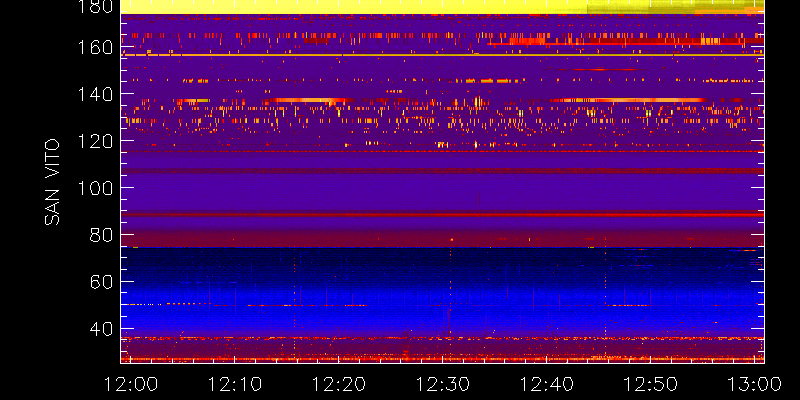Image resolution: width=800 pixels, height=400 pixels.
Task: Click the 120 frequency axis label
Action: 96,141
